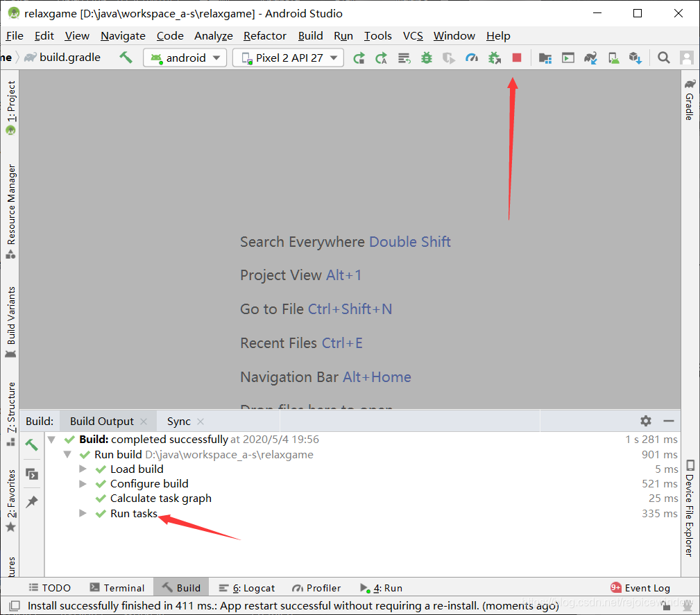The image size is (700, 615).
Task: Open Project Structure icon in toolbar
Action: (x=545, y=58)
